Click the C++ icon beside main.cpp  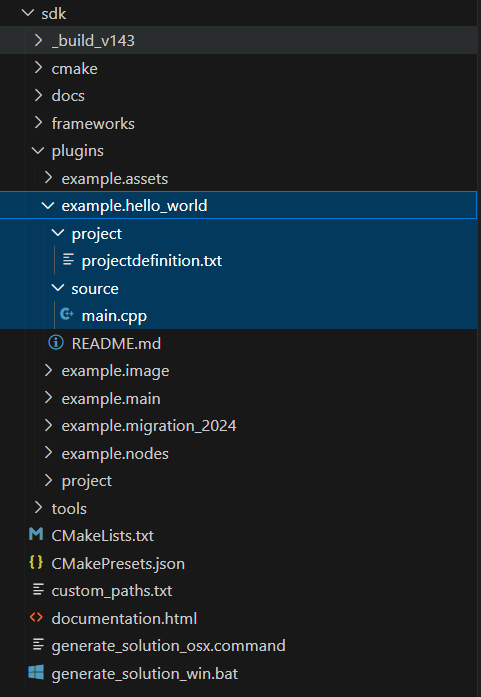point(67,314)
